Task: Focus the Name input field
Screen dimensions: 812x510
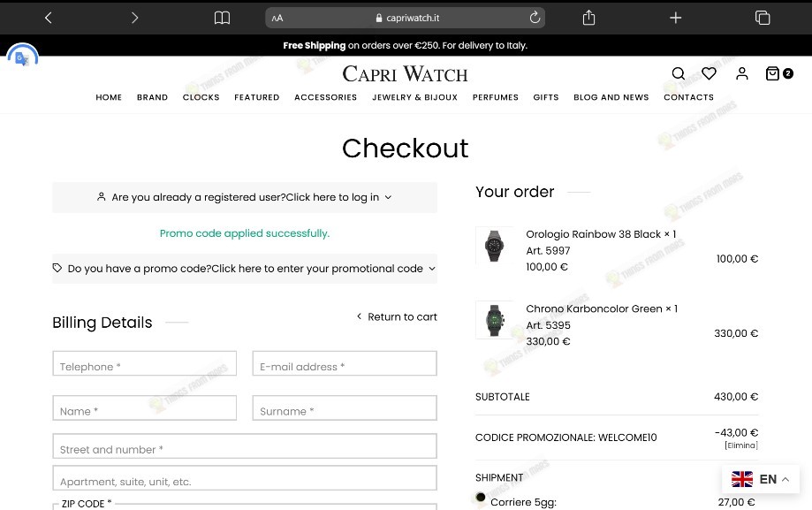Action: 145,407
